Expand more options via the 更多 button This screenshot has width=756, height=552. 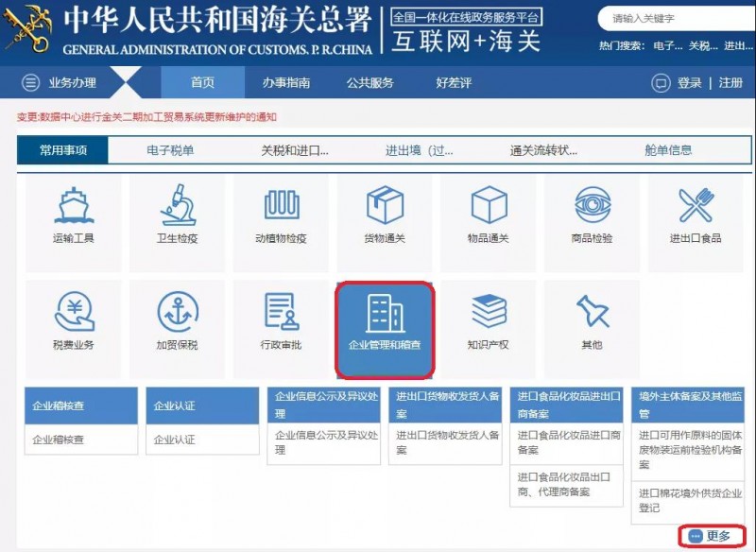pyautogui.click(x=713, y=534)
